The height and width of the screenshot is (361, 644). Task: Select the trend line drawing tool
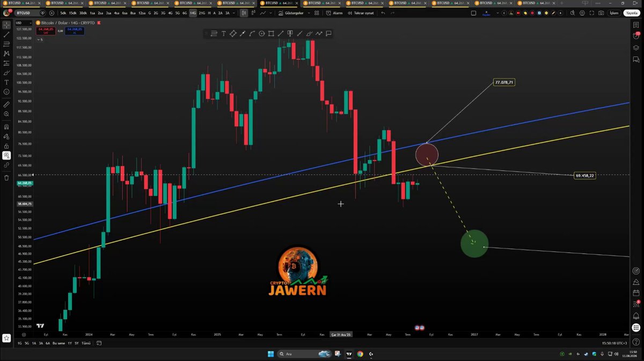coord(6,34)
